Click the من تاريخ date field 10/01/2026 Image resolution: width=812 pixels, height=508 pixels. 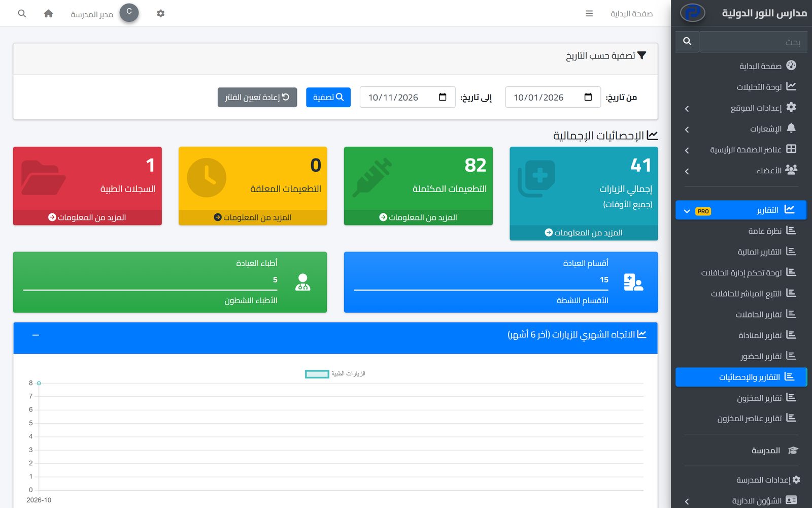pyautogui.click(x=553, y=97)
